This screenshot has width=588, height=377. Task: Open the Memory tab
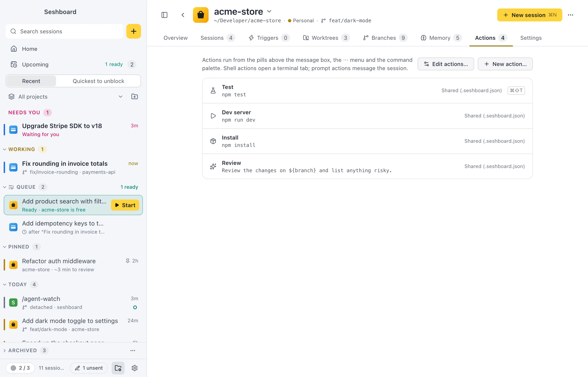pyautogui.click(x=441, y=38)
